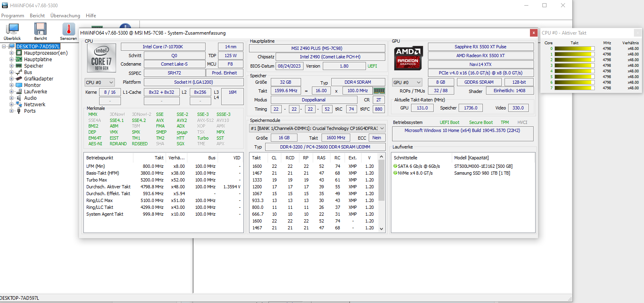Click the DDR4-3200 / PC4-25600 type field
The width and height of the screenshot is (644, 303).
pos(325,147)
